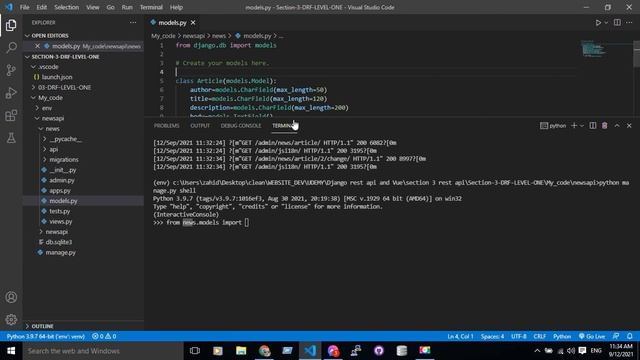Image resolution: width=640 pixels, height=360 pixels.
Task: Maximize the terminal panel size
Action: click(617, 126)
